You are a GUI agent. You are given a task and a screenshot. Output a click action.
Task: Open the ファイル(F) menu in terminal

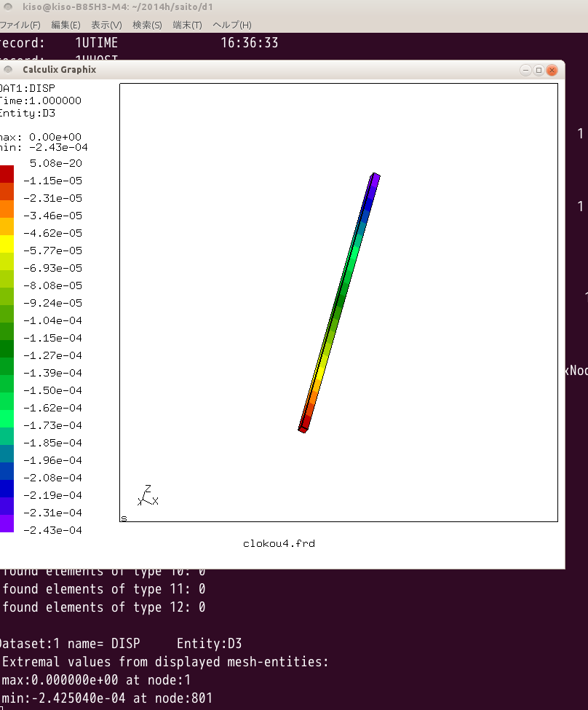[20, 25]
